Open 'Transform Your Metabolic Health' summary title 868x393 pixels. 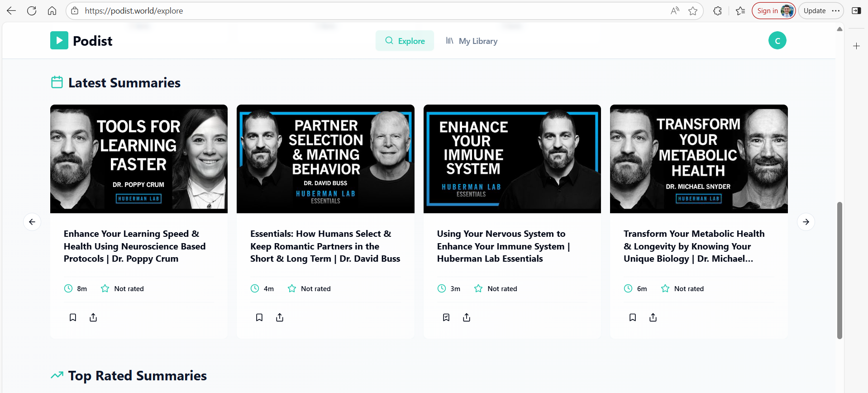coord(694,246)
